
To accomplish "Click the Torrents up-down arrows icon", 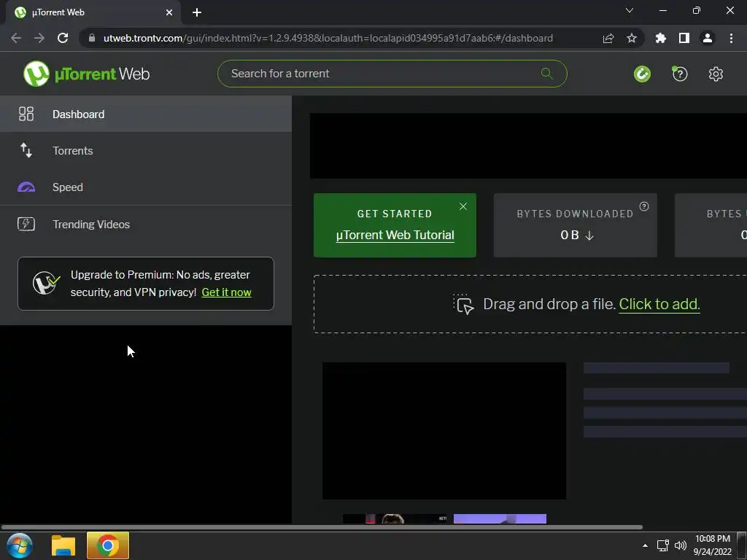I will (26, 150).
